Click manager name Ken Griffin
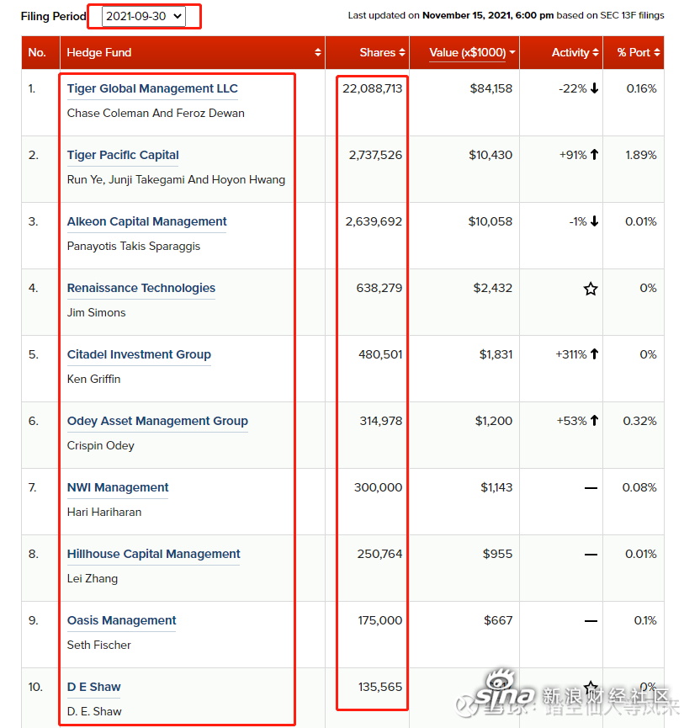Screen dimensions: 700x728 (x=93, y=379)
